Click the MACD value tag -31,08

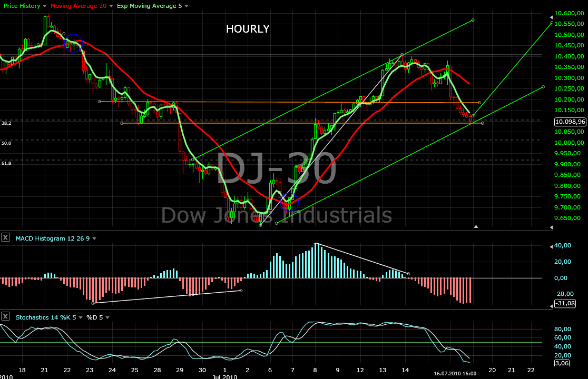pyautogui.click(x=565, y=303)
